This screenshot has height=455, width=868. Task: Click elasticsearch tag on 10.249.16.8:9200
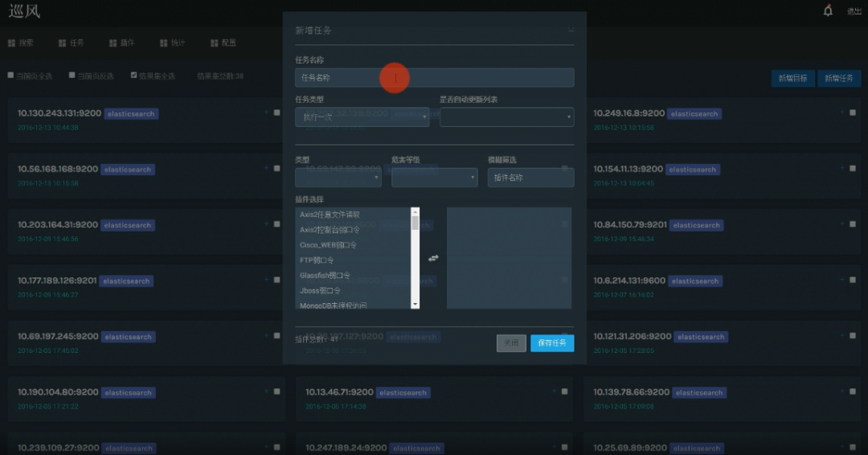(694, 113)
